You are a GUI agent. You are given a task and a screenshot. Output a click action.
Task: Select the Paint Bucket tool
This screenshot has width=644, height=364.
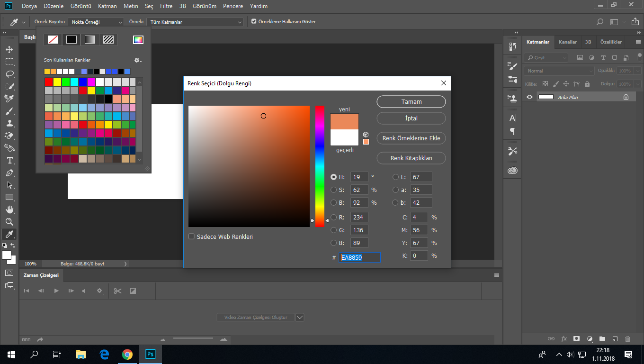[9, 148]
